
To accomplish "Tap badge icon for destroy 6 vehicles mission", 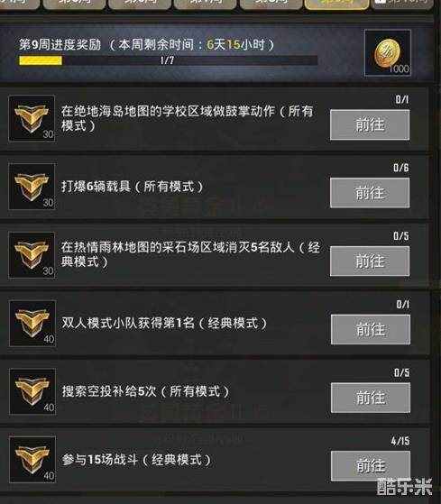I will 32,187.
